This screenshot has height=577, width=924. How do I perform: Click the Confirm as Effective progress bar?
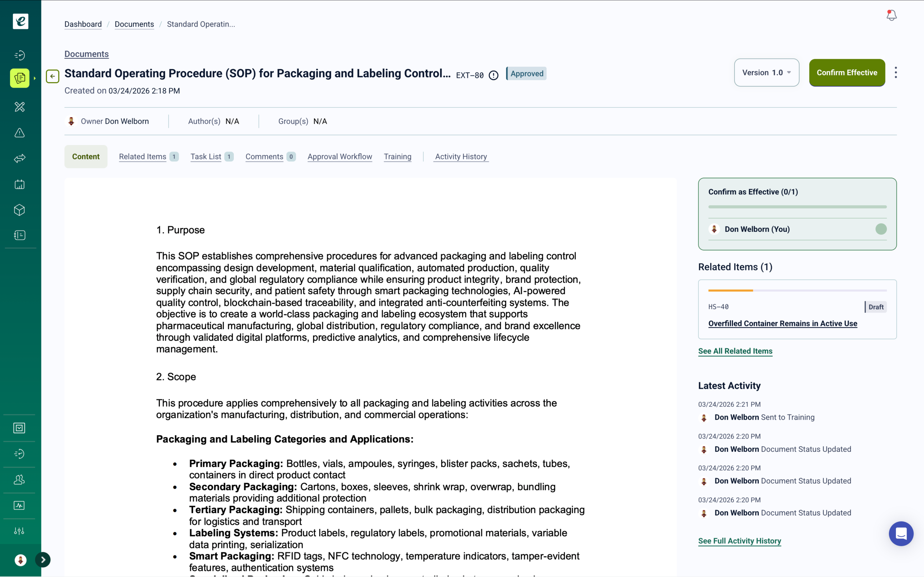coord(797,207)
